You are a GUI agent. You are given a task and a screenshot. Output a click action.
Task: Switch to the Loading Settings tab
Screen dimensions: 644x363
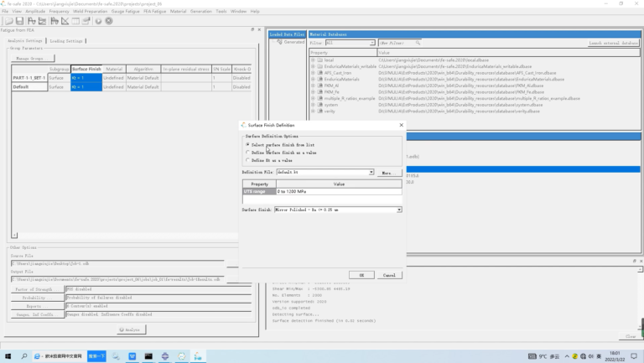tap(66, 41)
